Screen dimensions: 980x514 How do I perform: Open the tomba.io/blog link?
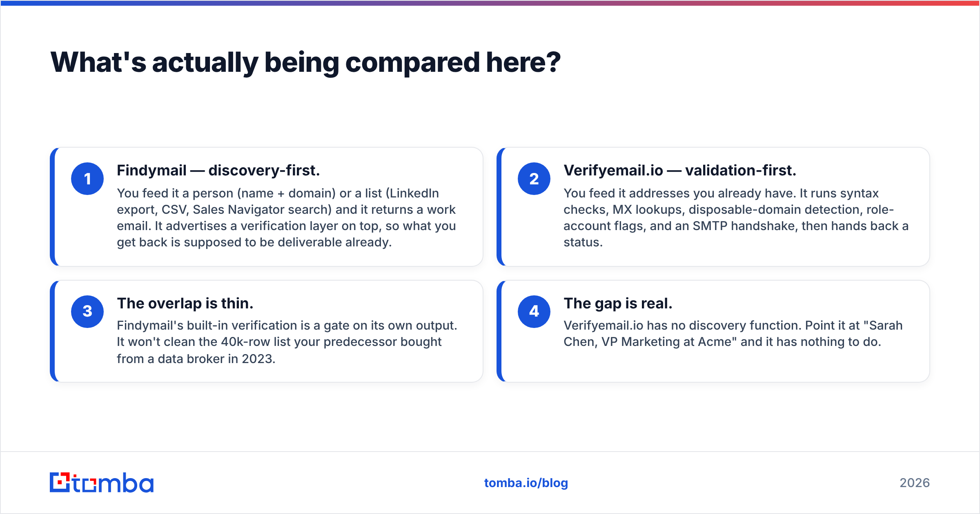(526, 483)
